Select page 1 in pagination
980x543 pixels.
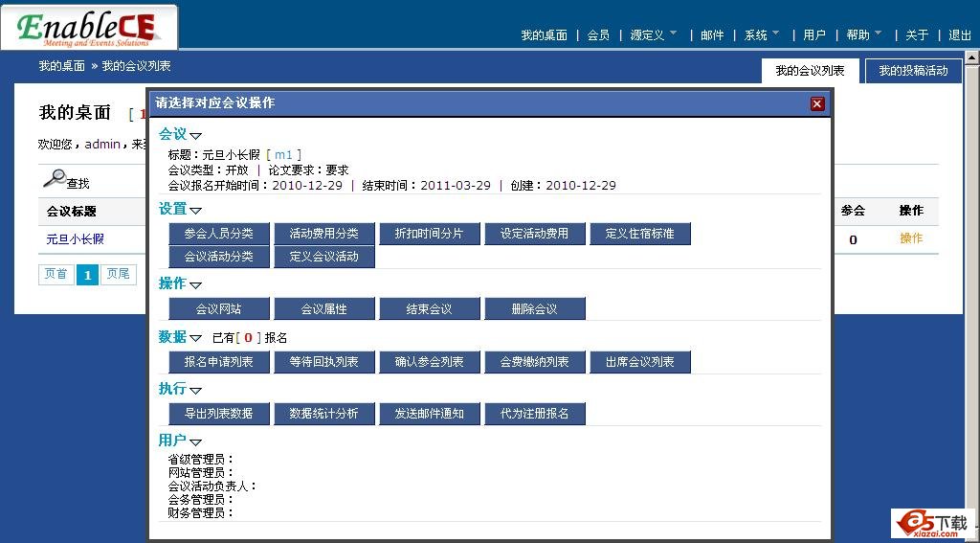tap(87, 275)
